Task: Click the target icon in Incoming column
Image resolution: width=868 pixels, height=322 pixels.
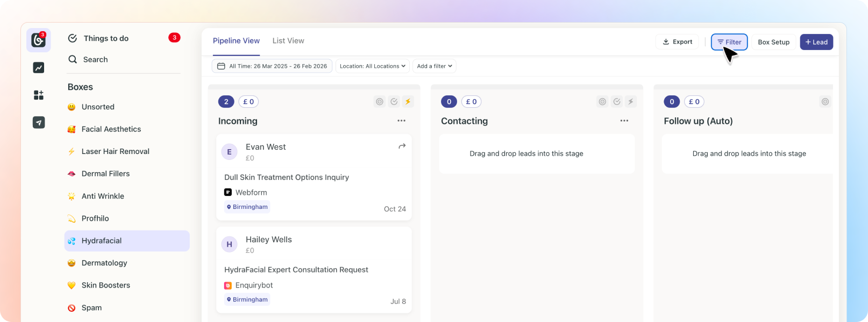Action: tap(380, 102)
